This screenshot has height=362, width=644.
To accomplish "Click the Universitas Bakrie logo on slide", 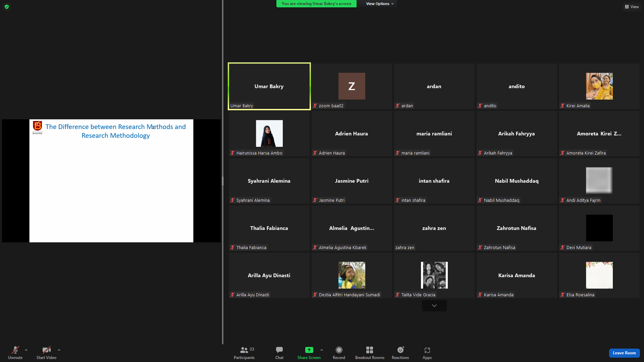I will click(x=38, y=127).
